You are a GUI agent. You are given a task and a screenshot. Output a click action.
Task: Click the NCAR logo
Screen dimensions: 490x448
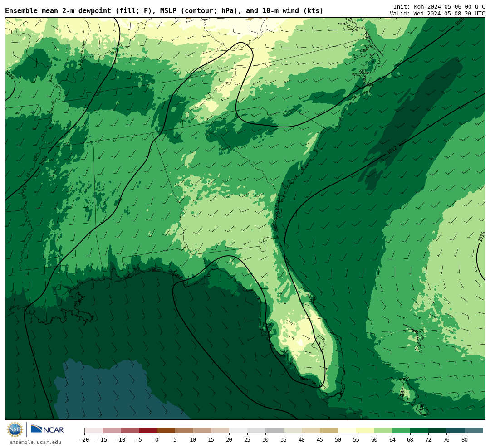click(x=47, y=429)
